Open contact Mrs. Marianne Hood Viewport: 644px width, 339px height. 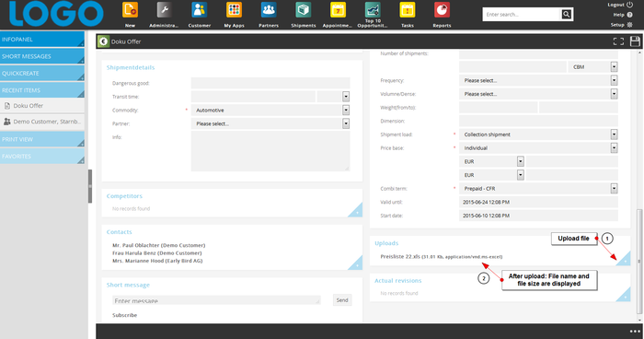(157, 261)
